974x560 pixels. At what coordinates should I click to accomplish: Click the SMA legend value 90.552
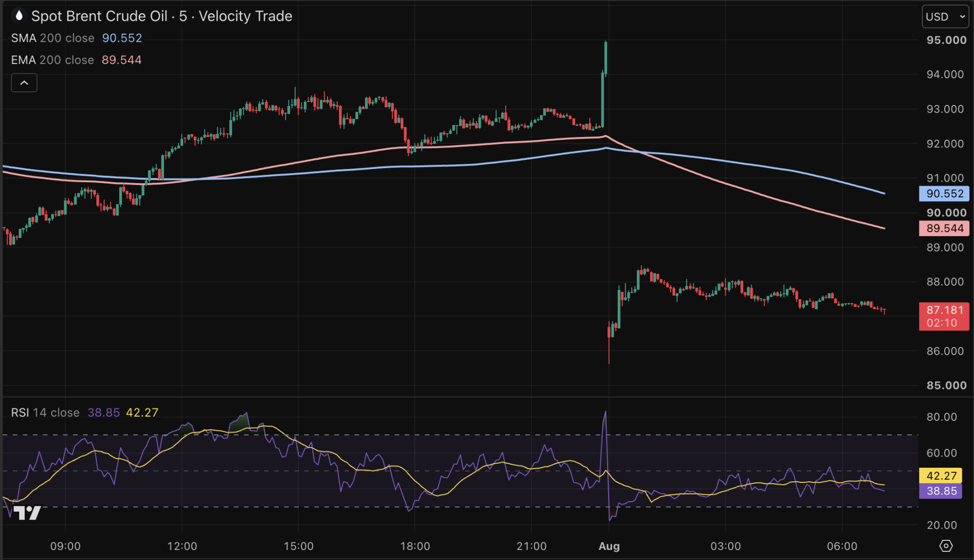tap(122, 38)
